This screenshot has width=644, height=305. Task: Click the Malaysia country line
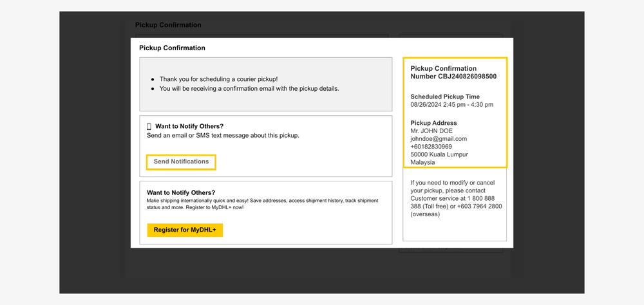pyautogui.click(x=422, y=163)
